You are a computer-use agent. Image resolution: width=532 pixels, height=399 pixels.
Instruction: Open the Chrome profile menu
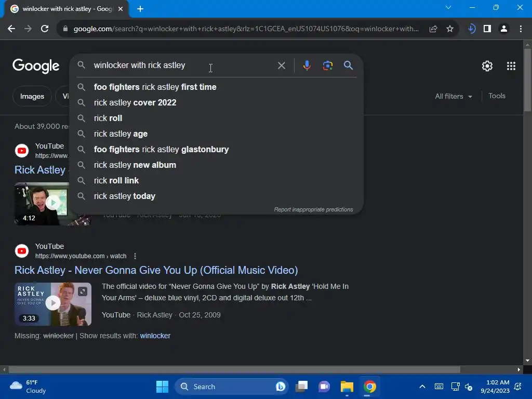(x=504, y=29)
